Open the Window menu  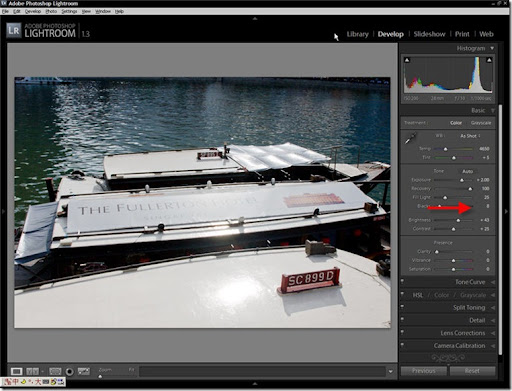click(x=103, y=11)
